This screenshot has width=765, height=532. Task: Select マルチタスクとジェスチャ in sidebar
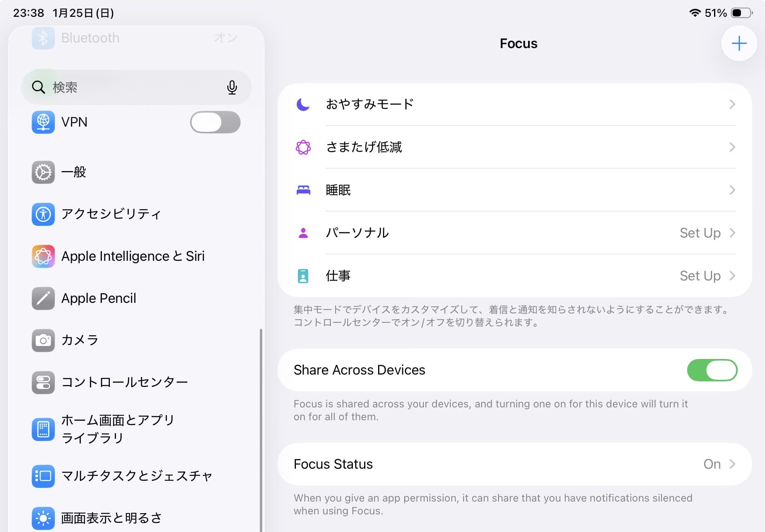coord(136,476)
